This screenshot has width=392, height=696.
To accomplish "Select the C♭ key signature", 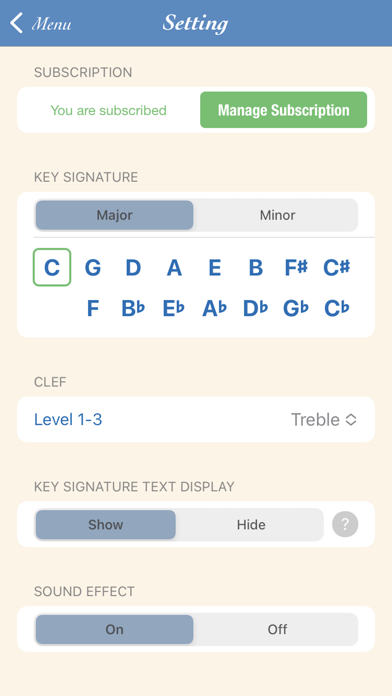I will [337, 308].
